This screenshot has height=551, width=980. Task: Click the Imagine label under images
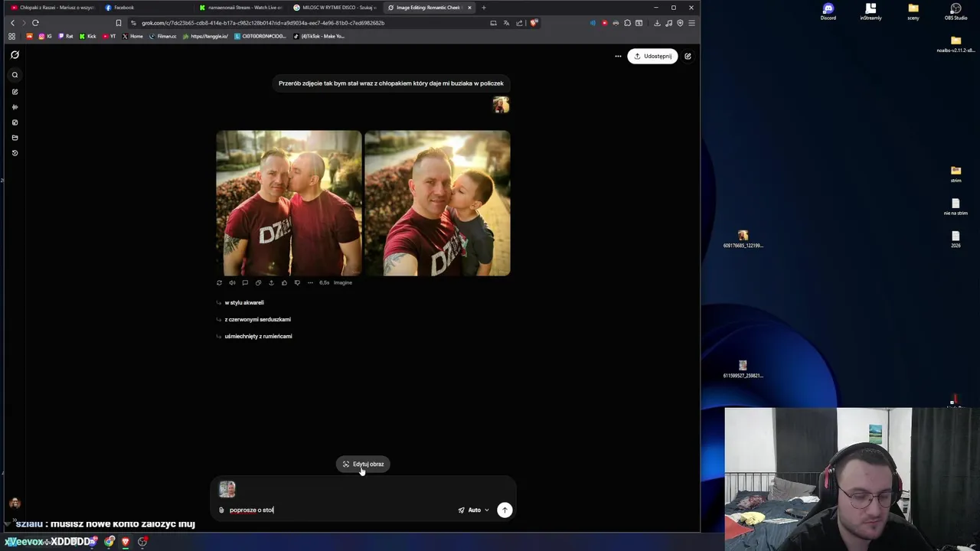coord(343,283)
